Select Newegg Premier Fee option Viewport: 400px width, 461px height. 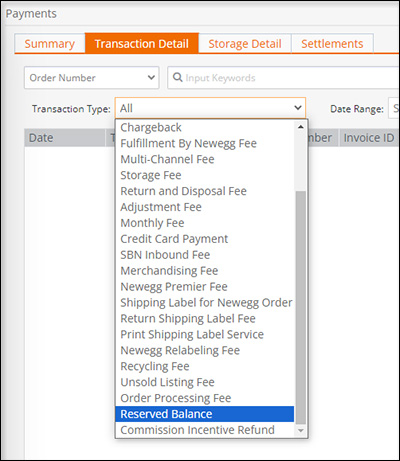(x=205, y=287)
